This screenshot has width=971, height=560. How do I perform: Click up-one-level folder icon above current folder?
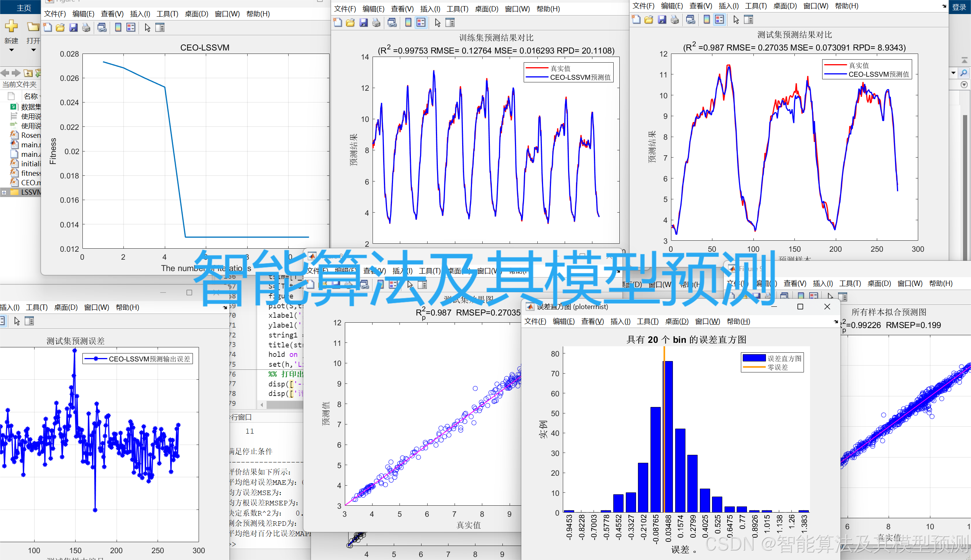click(28, 73)
